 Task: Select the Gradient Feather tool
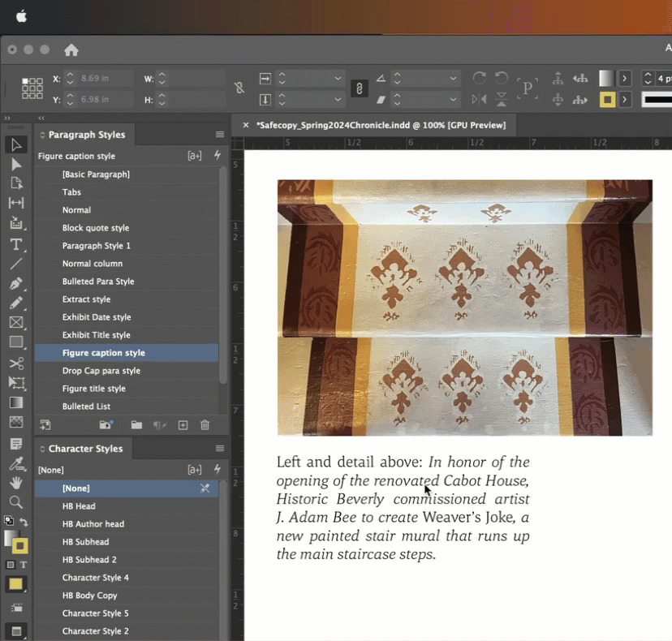[16, 422]
